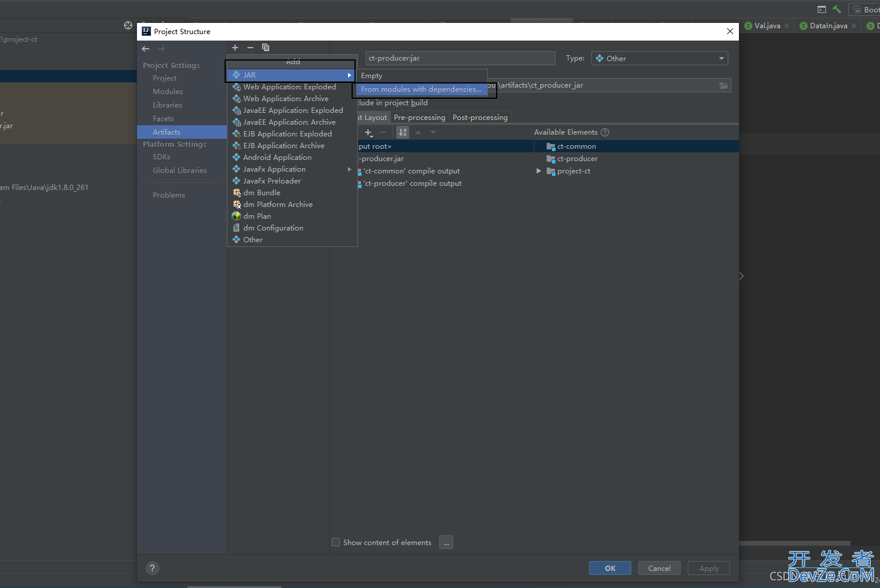This screenshot has width=880, height=588.
Task: Select Web Application: Exploded
Action: click(292, 87)
